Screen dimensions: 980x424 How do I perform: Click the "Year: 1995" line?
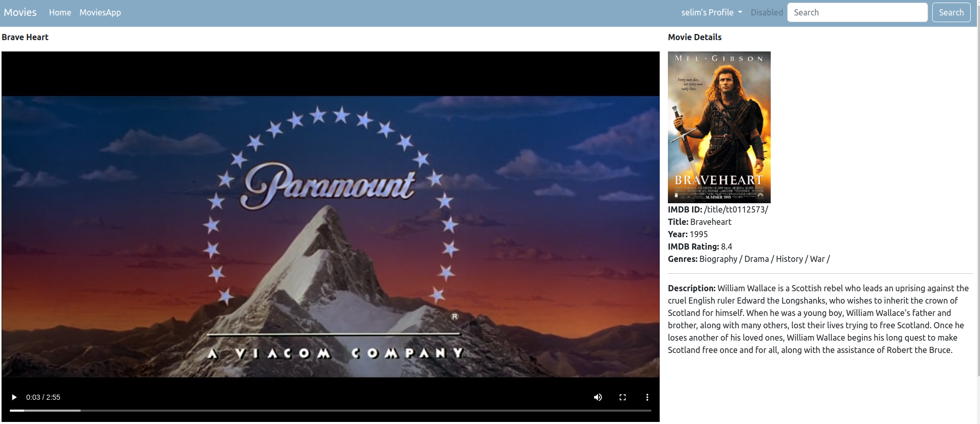tap(688, 234)
